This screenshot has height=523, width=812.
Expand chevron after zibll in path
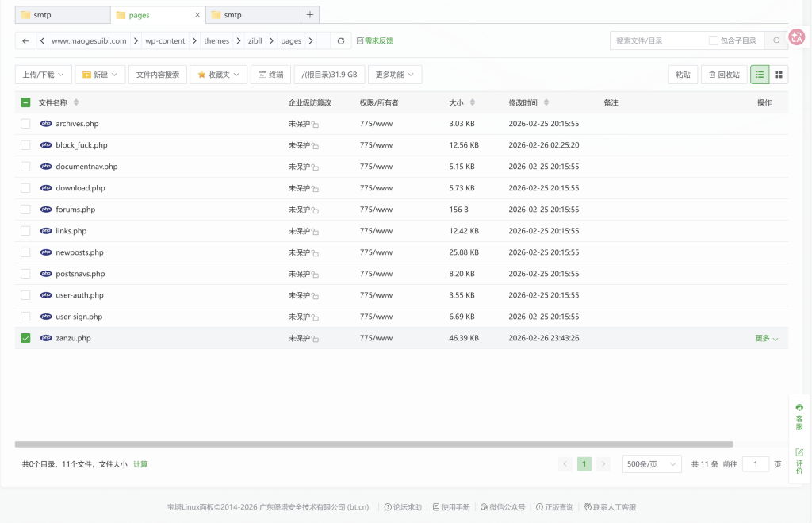tap(271, 41)
